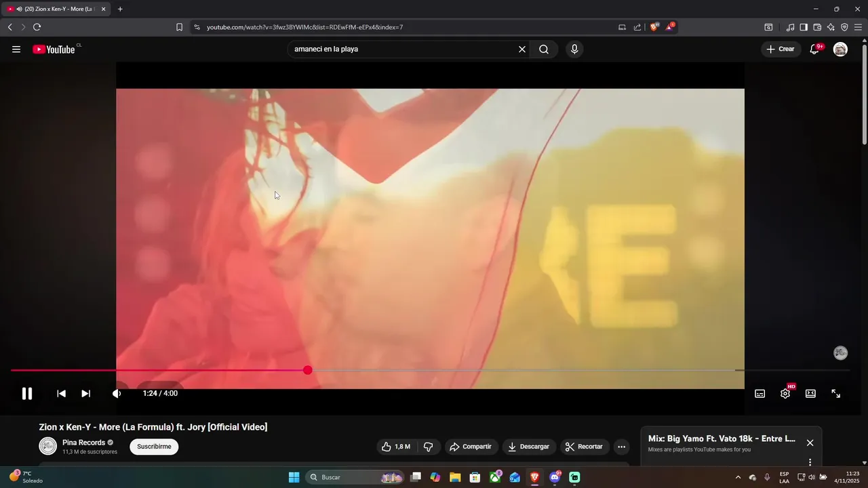The height and width of the screenshot is (488, 868).
Task: Reload the page
Action: click(x=37, y=27)
